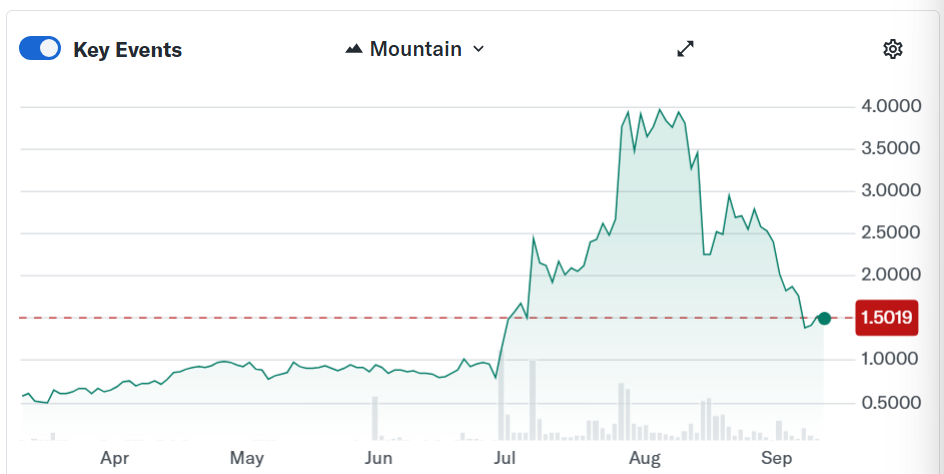Click the Key Events label text

click(x=127, y=50)
